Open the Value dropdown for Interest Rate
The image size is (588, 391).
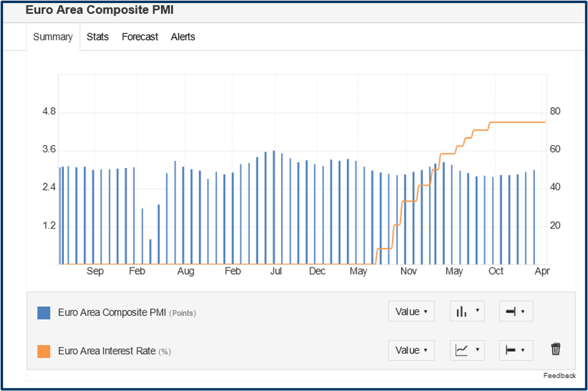point(411,350)
